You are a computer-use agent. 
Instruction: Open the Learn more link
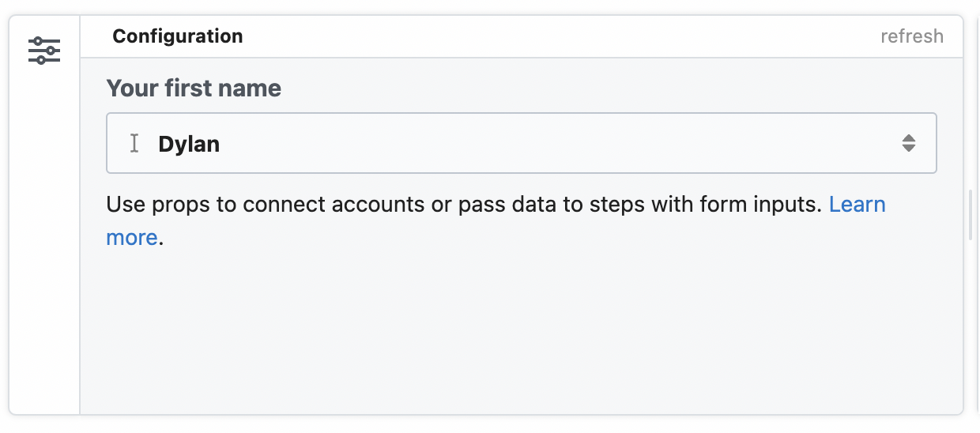pos(857,205)
